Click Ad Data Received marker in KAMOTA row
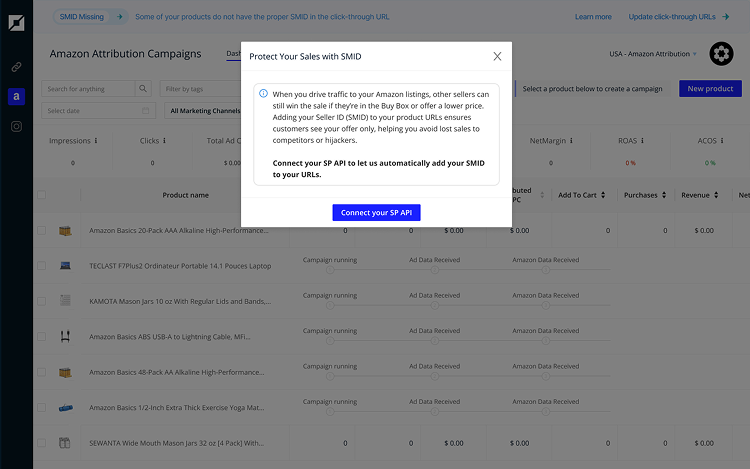This screenshot has width=750, height=469. click(x=434, y=305)
